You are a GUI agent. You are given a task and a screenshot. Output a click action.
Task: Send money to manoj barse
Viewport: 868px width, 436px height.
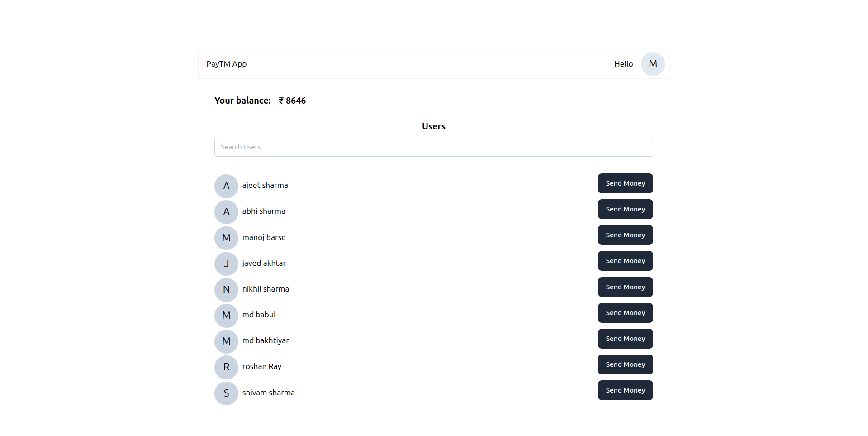pos(625,235)
